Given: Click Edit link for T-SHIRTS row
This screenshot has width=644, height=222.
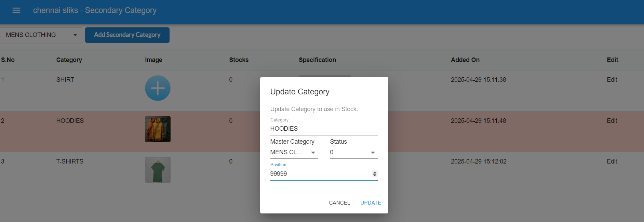Looking at the screenshot, I should pyautogui.click(x=612, y=161).
